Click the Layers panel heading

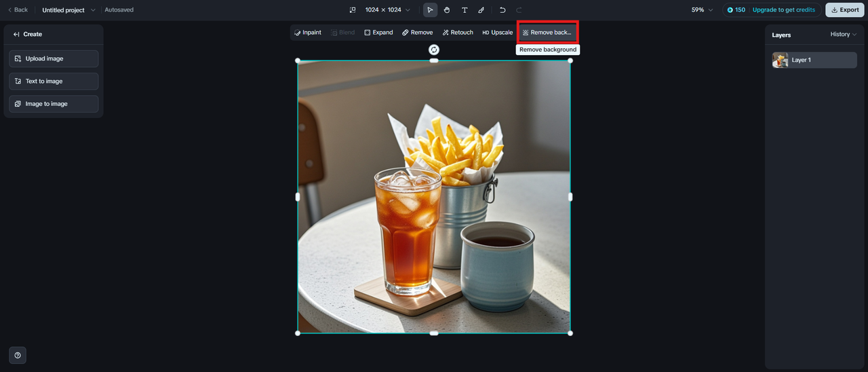(781, 35)
